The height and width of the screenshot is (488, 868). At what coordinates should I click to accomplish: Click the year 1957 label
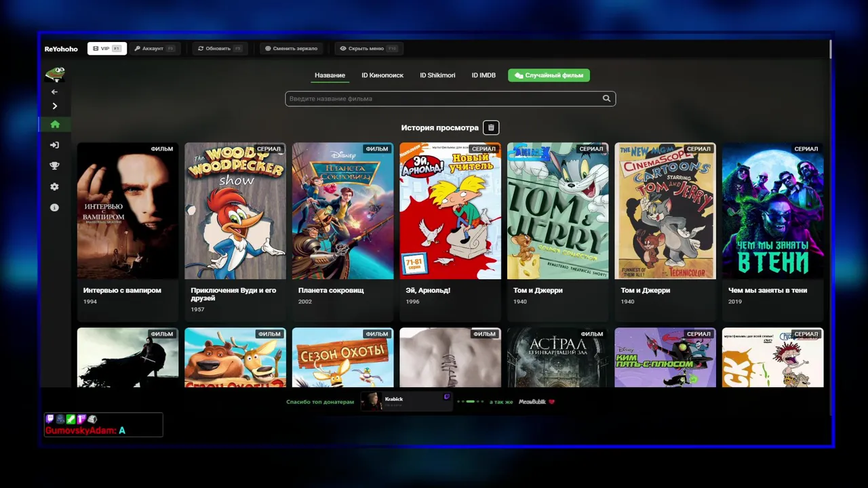(x=197, y=310)
